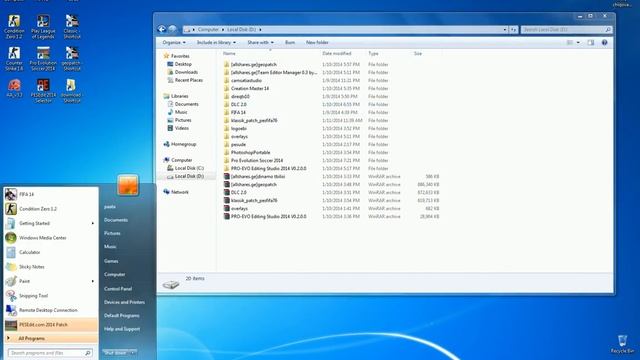Expand Paint jump list arrow
640x360 pixels.
pyautogui.click(x=93, y=281)
